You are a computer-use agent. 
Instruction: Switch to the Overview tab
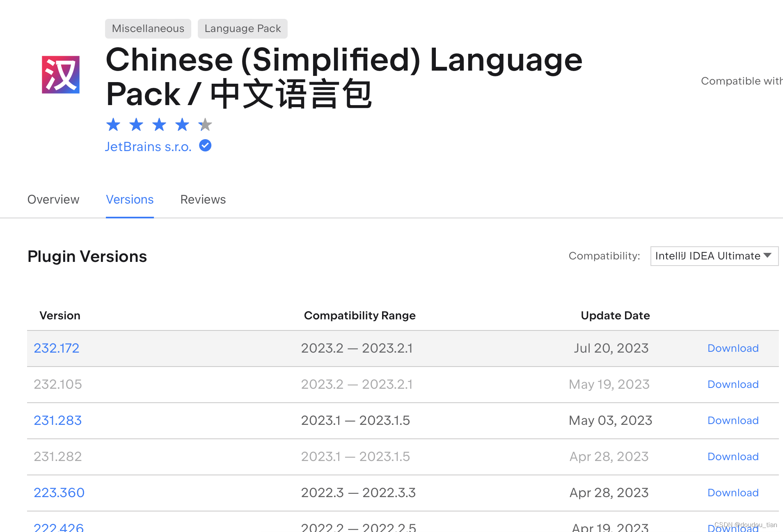(x=53, y=199)
